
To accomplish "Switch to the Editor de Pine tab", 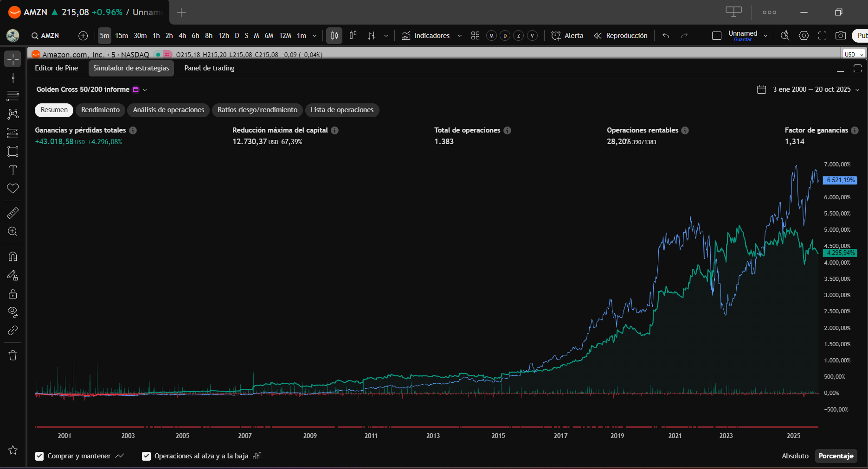I will pos(57,68).
